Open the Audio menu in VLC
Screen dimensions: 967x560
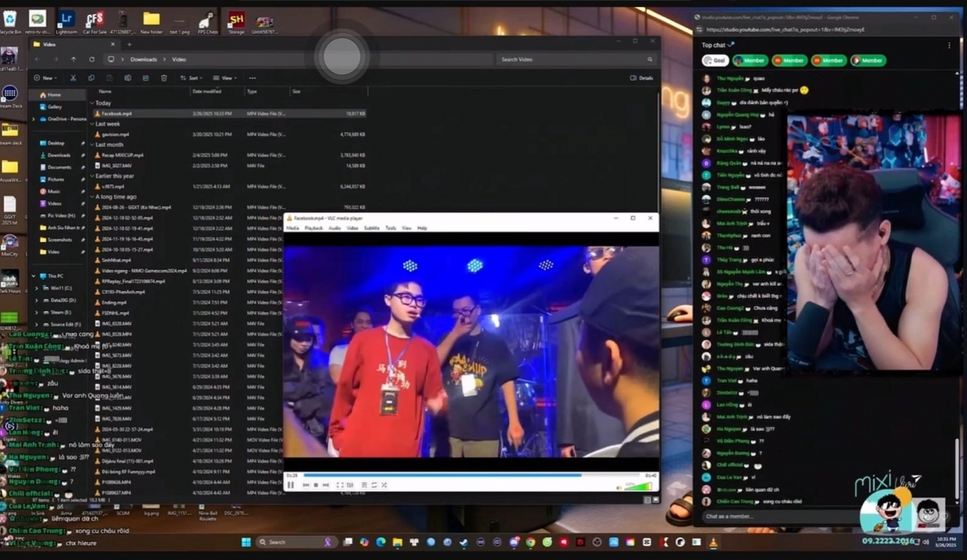pyautogui.click(x=334, y=228)
